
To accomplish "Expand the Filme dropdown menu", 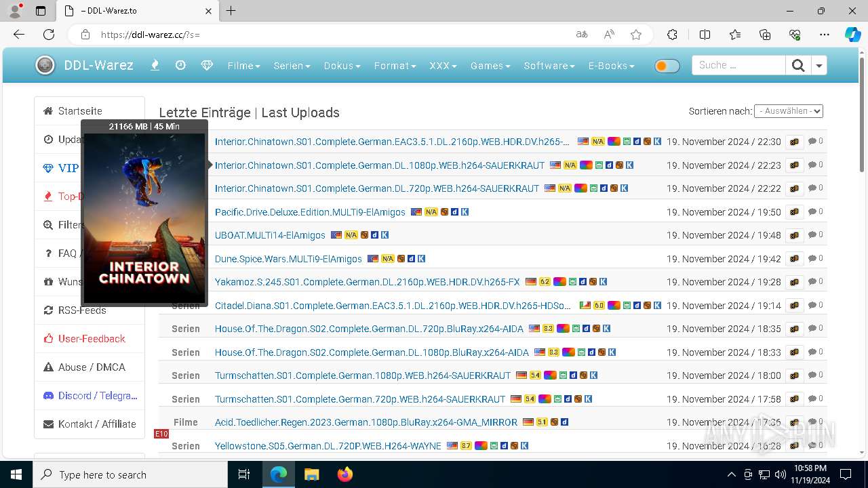I will click(x=243, y=66).
